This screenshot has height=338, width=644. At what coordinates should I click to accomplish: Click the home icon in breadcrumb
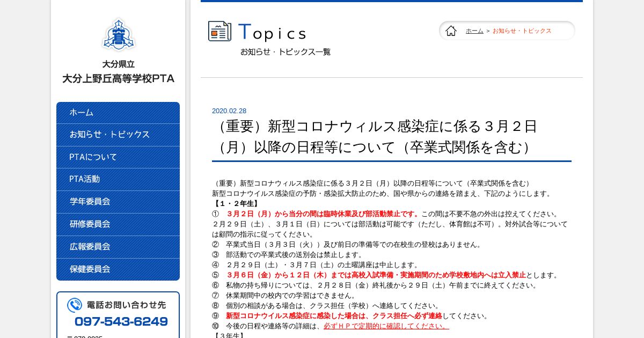coord(451,31)
